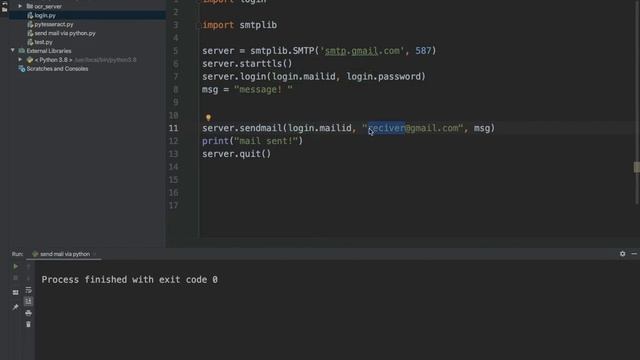The image size is (640, 360).
Task: Select test.py in the project tree
Action: click(x=43, y=42)
